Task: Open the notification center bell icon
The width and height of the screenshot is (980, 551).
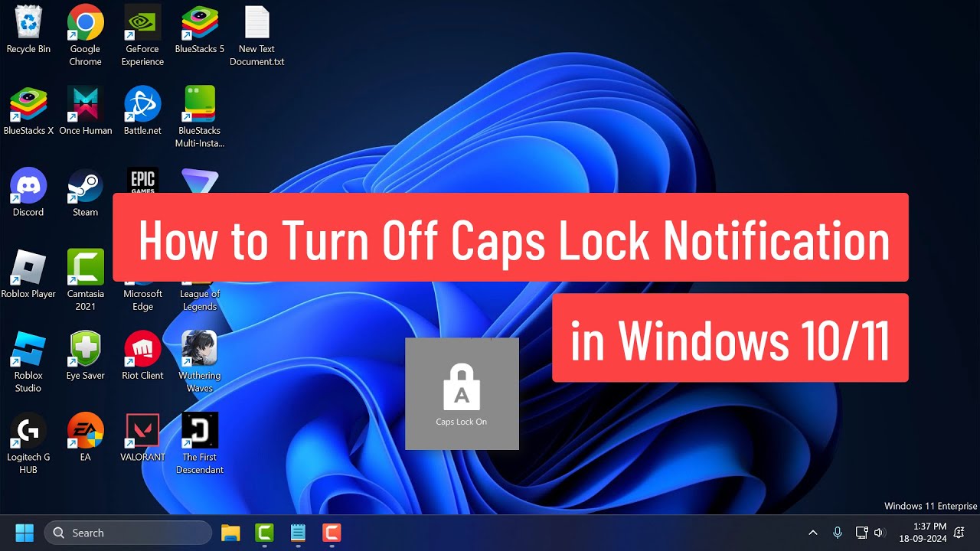Action: coord(959,533)
